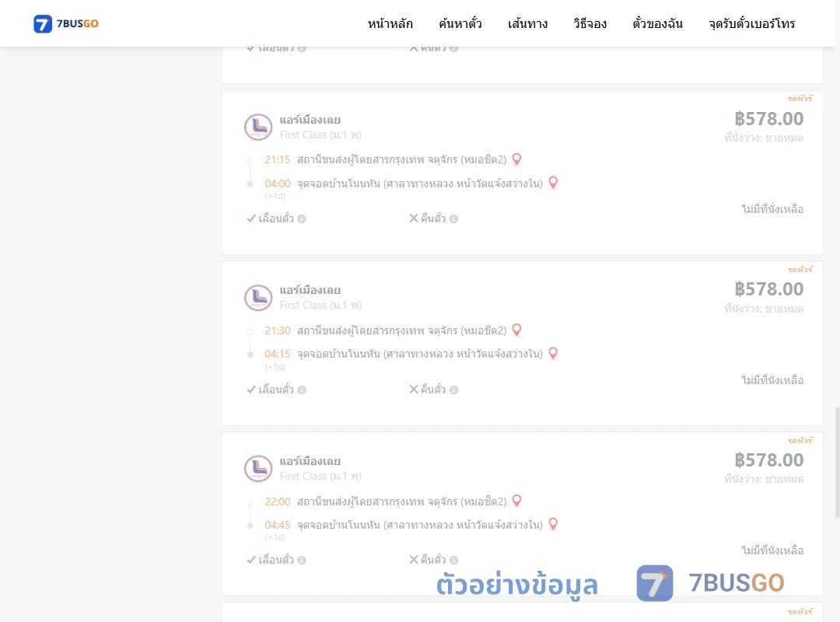The width and height of the screenshot is (840, 622).
Task: Show map pin for 21:15 departure station
Action: (x=516, y=159)
